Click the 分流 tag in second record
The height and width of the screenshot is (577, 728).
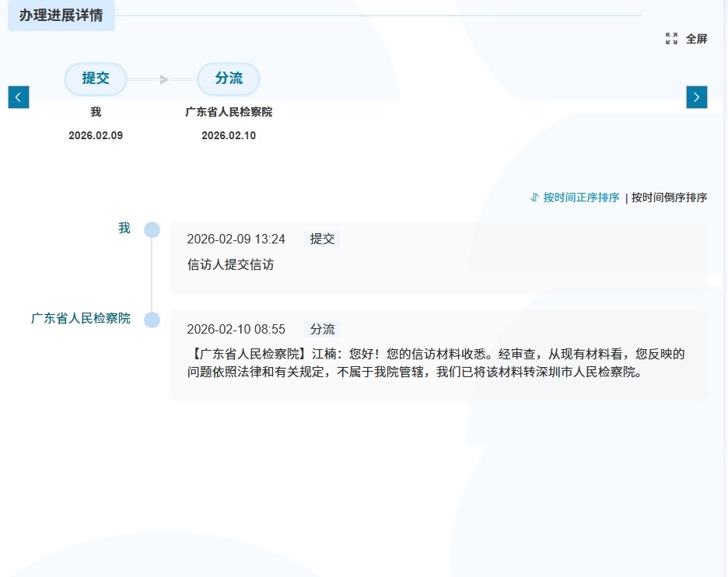322,329
